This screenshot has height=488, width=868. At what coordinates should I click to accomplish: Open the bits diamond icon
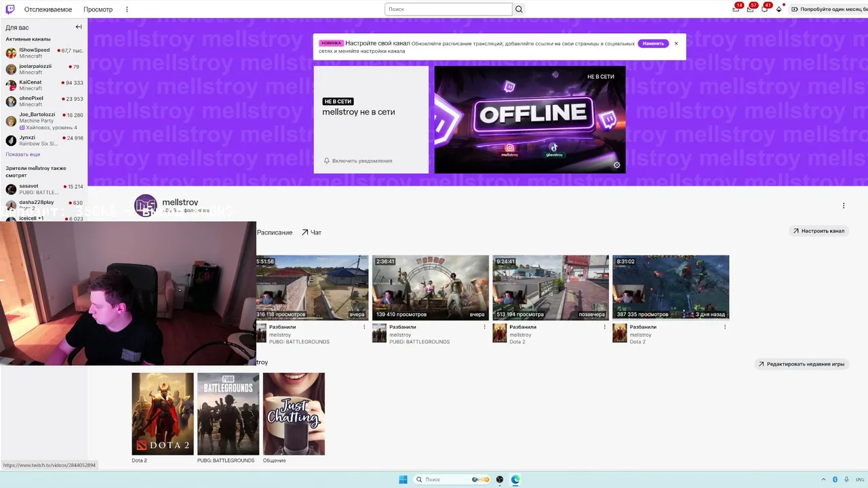(779, 9)
